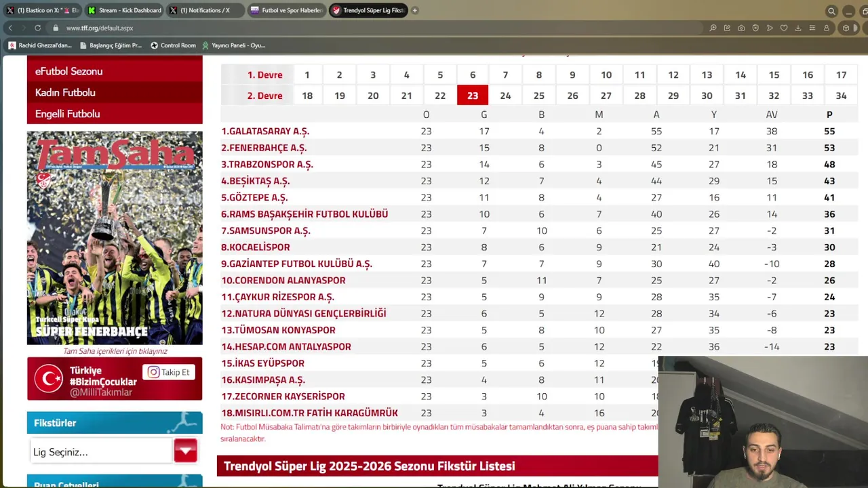
Task: Click the Takip Et button
Action: coord(169,372)
